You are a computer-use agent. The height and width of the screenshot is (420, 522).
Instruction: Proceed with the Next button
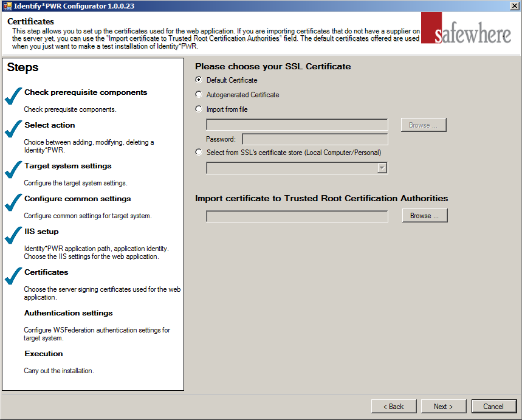[444, 407]
